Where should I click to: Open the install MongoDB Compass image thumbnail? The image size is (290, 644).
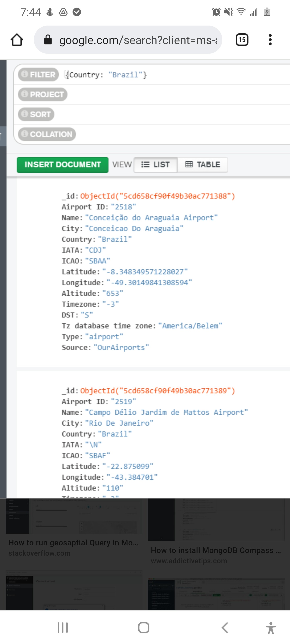(216, 520)
